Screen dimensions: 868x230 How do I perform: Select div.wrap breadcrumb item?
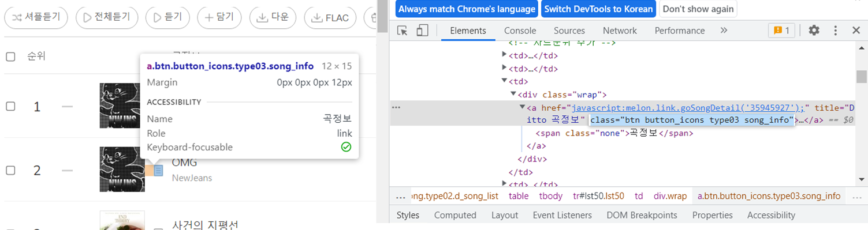pyautogui.click(x=670, y=196)
